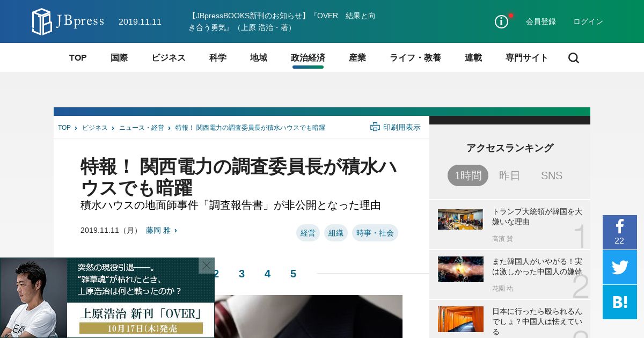The width and height of the screenshot is (644, 338).
Task: Select the 組織 tag
Action: coord(336,233)
